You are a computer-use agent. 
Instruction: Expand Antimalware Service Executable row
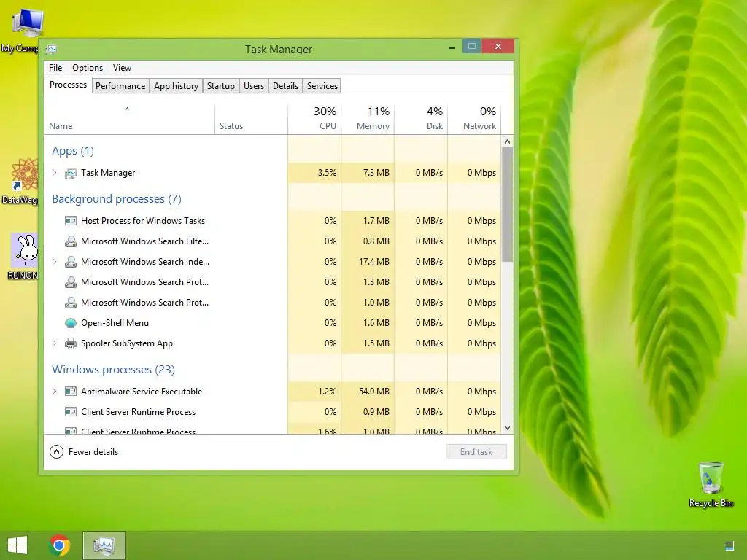pyautogui.click(x=54, y=392)
